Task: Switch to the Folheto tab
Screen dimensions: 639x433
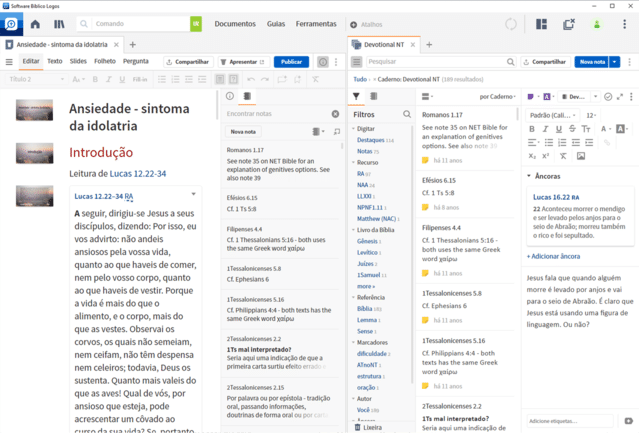Action: pyautogui.click(x=105, y=62)
